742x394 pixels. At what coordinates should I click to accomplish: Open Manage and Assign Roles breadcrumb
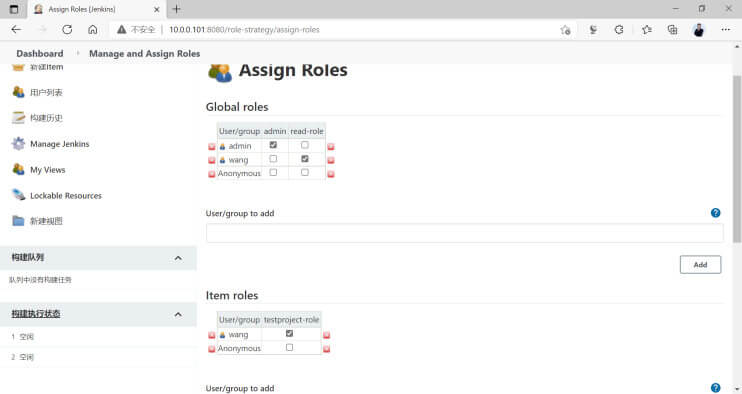tap(144, 53)
